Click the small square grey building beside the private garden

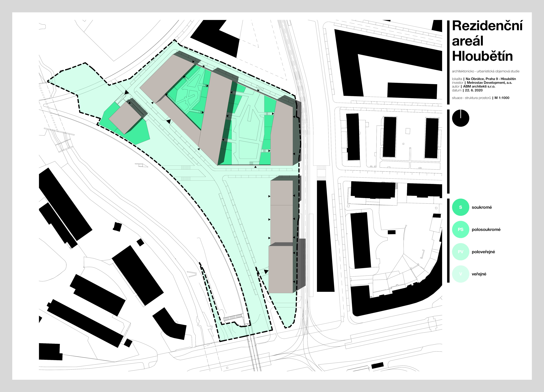(x=125, y=118)
